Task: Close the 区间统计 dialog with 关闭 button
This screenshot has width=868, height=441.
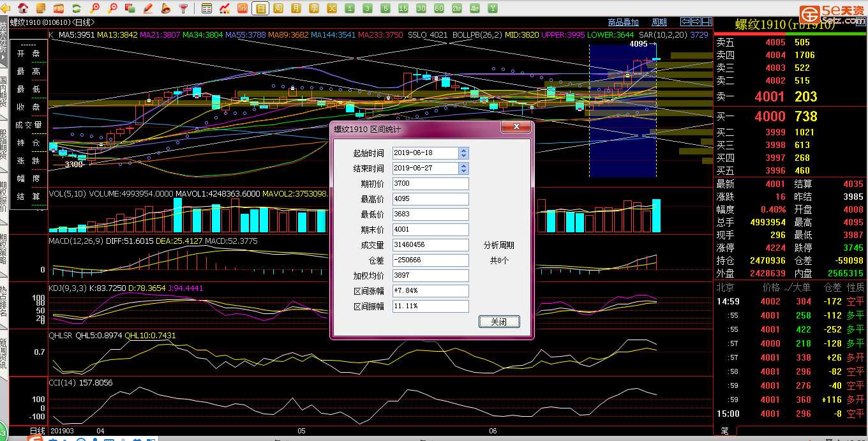Action: point(499,322)
